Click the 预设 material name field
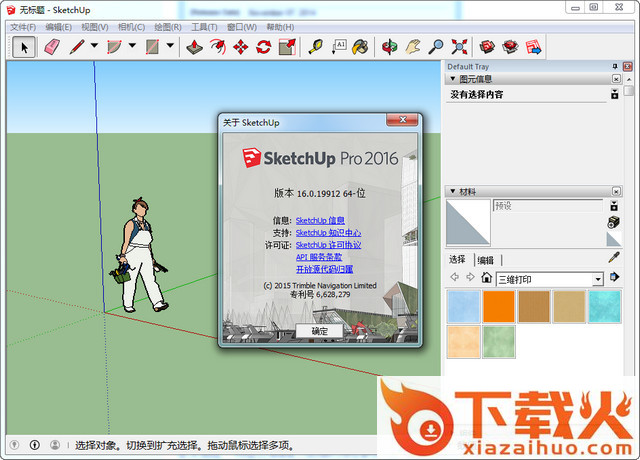The image size is (640, 460). point(548,205)
